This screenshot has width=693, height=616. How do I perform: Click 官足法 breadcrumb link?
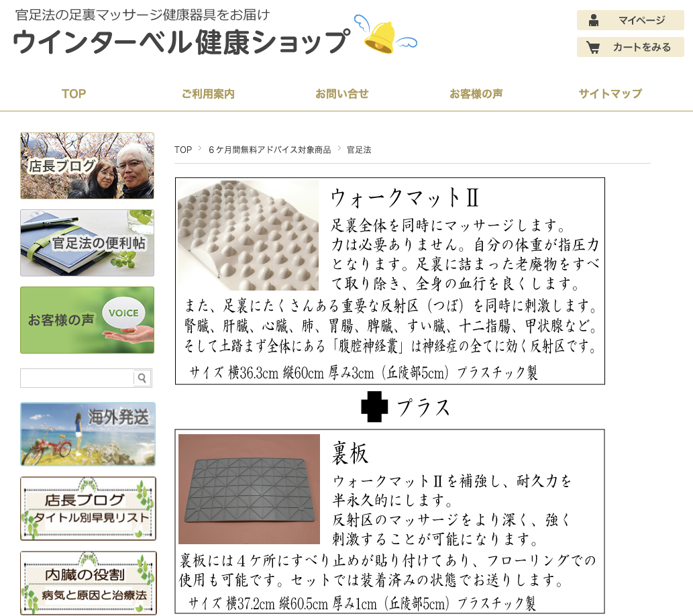point(359,150)
